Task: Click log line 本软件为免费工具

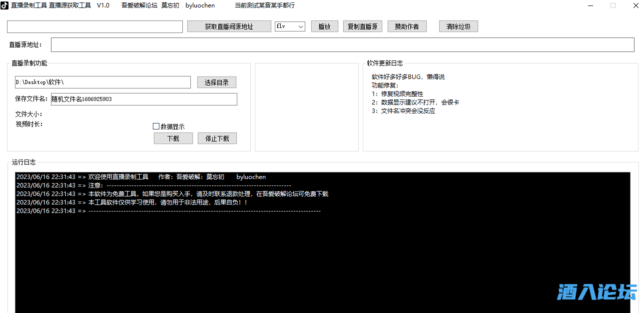Action: pos(172,194)
